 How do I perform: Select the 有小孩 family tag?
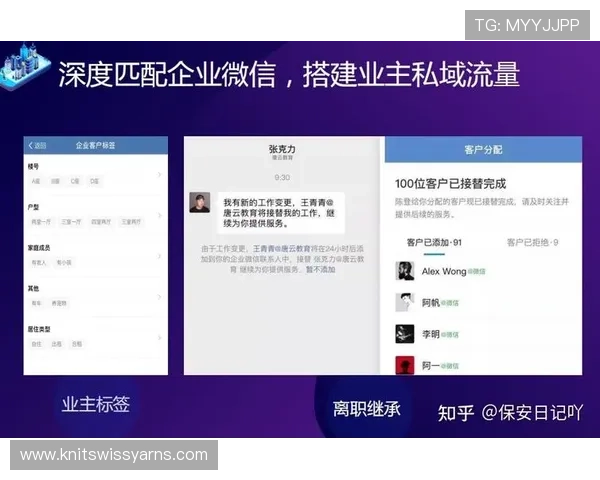coord(64,263)
